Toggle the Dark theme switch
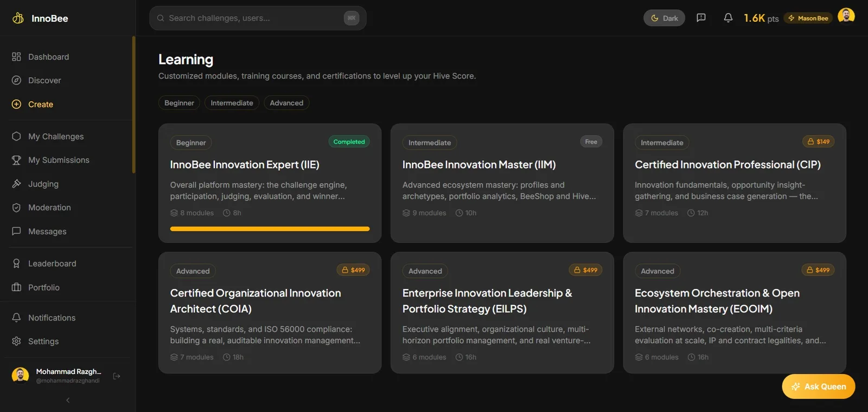Screen dimensions: 868x412 [x=664, y=18]
